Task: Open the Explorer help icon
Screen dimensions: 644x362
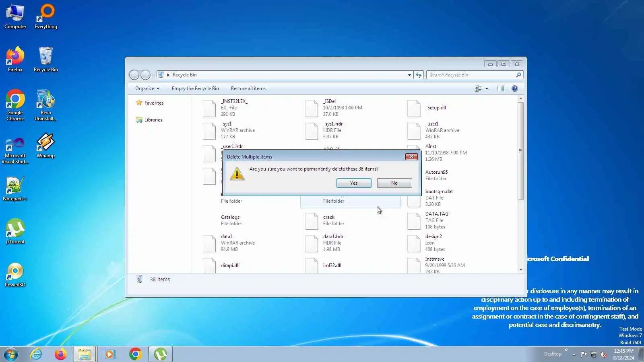Action: click(x=515, y=88)
